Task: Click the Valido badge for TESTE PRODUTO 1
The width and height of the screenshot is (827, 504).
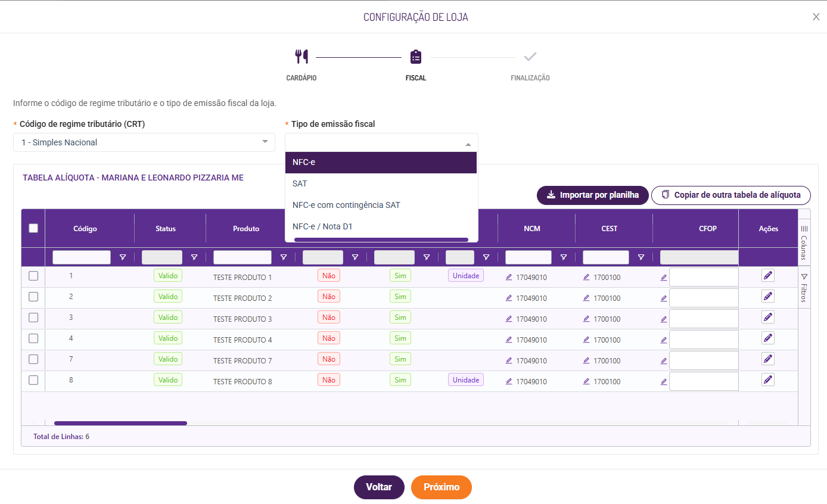Action: [168, 275]
